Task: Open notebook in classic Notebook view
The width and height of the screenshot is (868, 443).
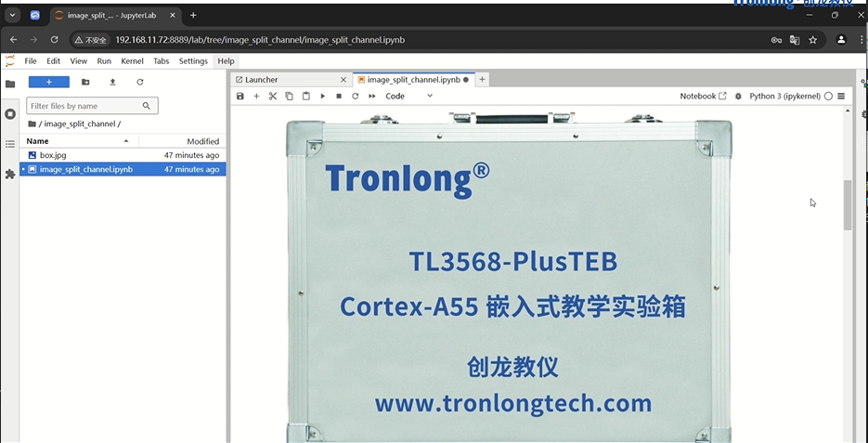Action: click(x=703, y=96)
